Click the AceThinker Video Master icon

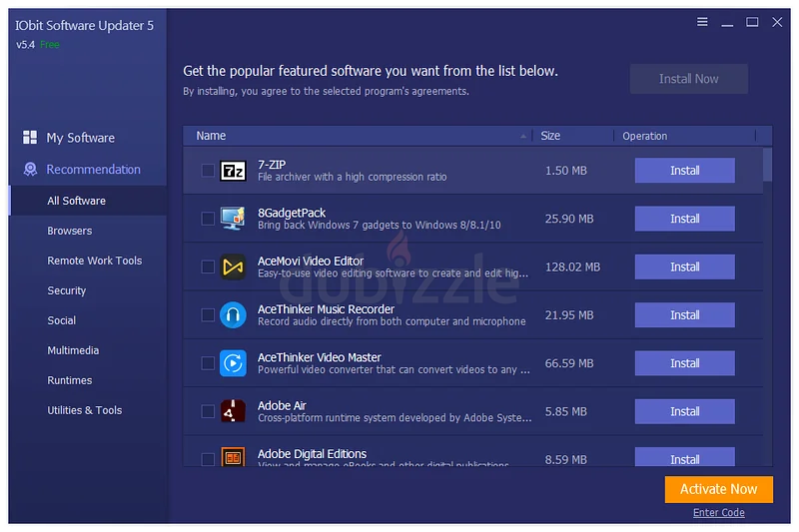[233, 363]
